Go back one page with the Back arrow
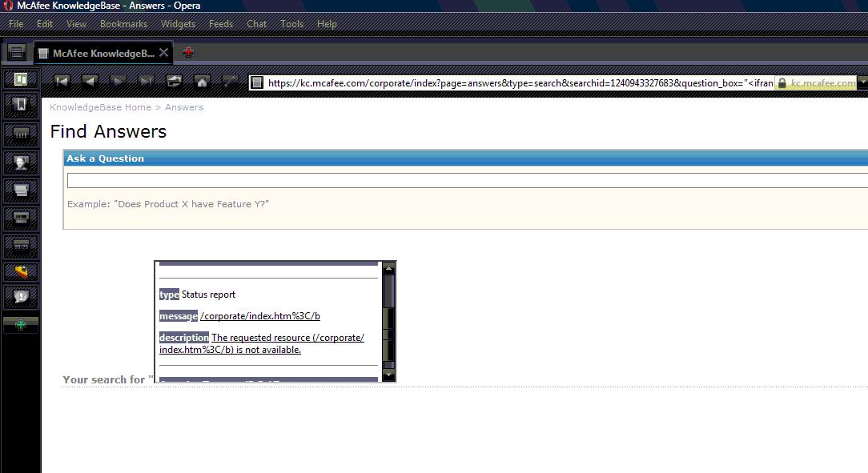 (x=89, y=82)
